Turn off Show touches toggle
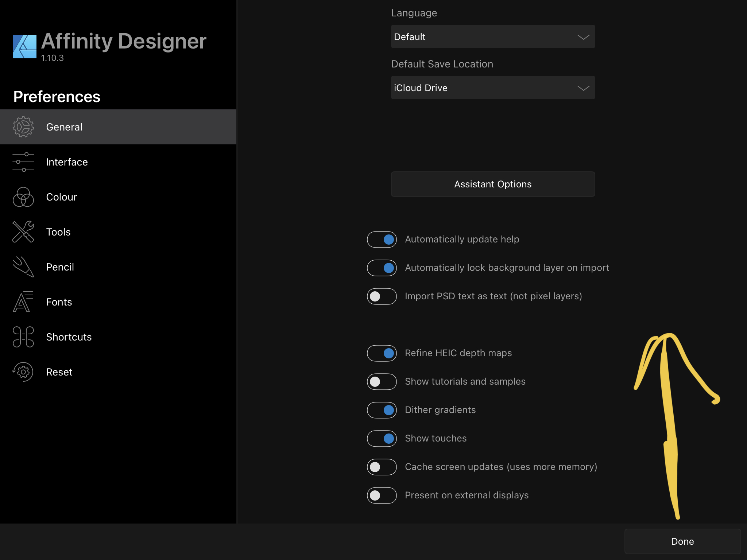 (382, 439)
